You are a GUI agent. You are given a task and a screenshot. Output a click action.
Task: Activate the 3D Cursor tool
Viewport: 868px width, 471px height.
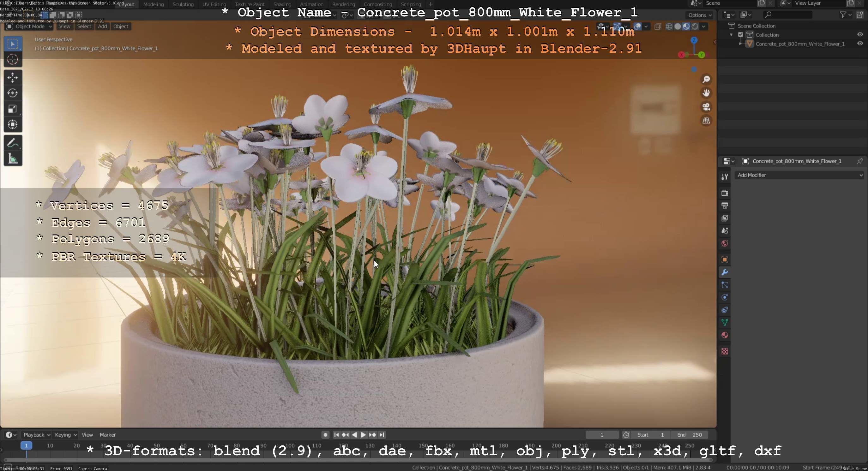pos(13,60)
